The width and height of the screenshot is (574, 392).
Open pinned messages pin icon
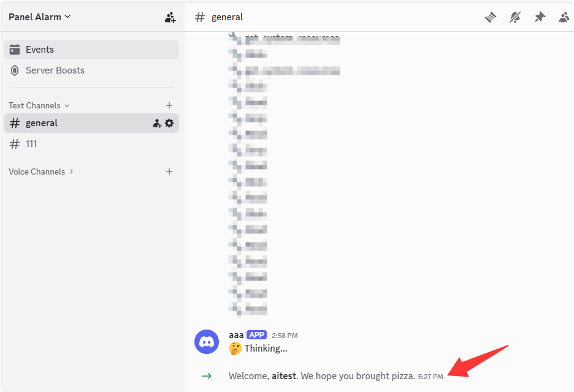pyautogui.click(x=540, y=17)
